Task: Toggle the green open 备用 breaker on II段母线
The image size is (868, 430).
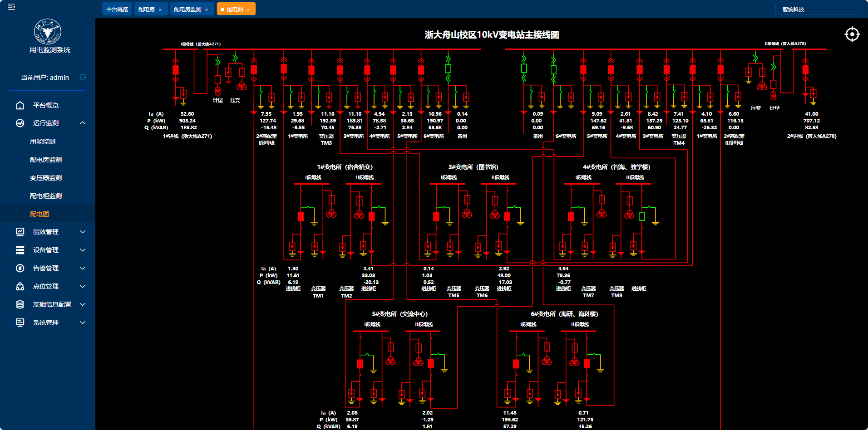Action: coord(524,68)
